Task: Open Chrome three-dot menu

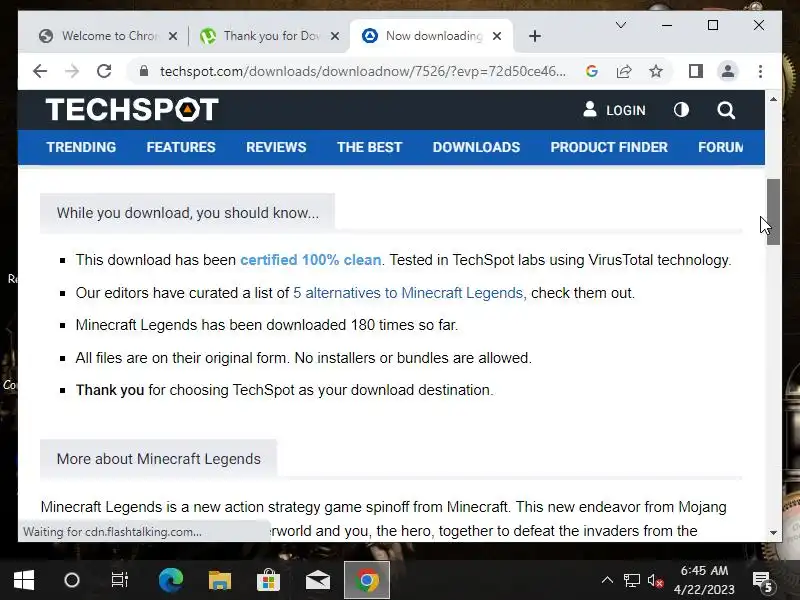Action: pyautogui.click(x=760, y=71)
